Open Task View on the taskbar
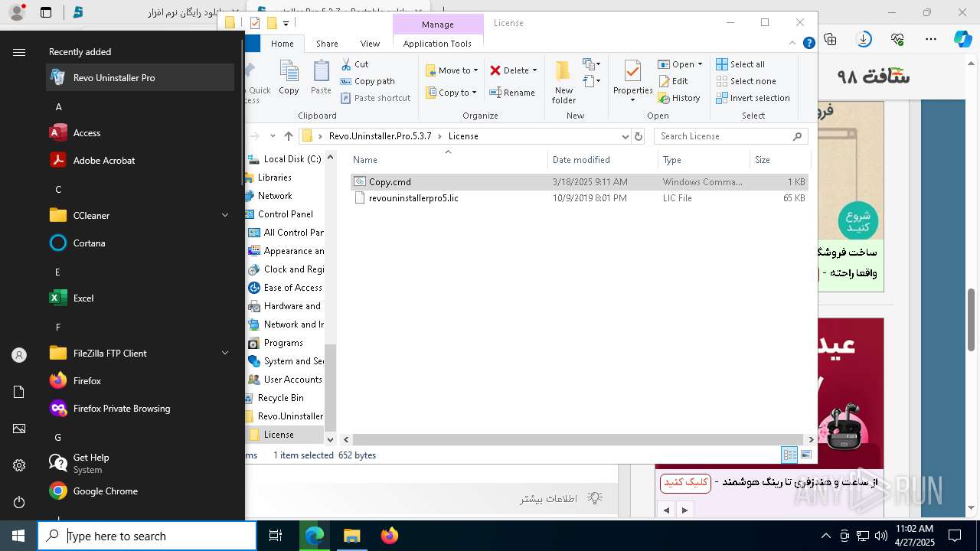 pyautogui.click(x=276, y=536)
